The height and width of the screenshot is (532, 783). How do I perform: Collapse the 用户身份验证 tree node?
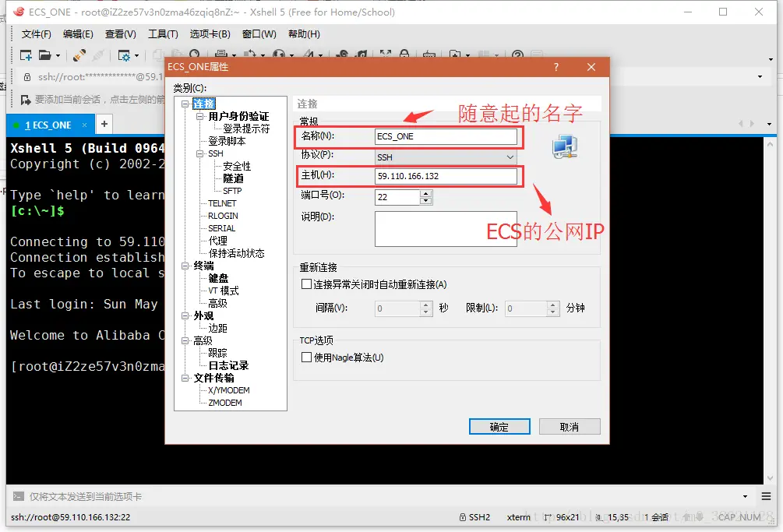(x=199, y=116)
